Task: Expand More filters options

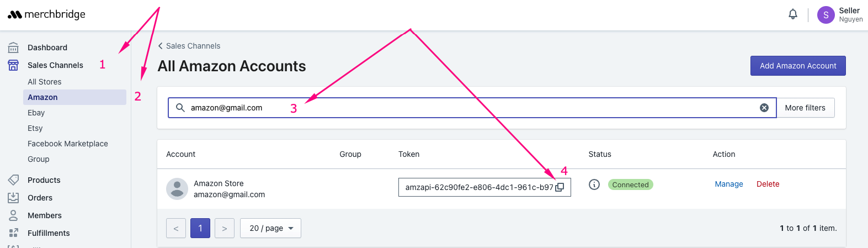Action: [x=805, y=108]
